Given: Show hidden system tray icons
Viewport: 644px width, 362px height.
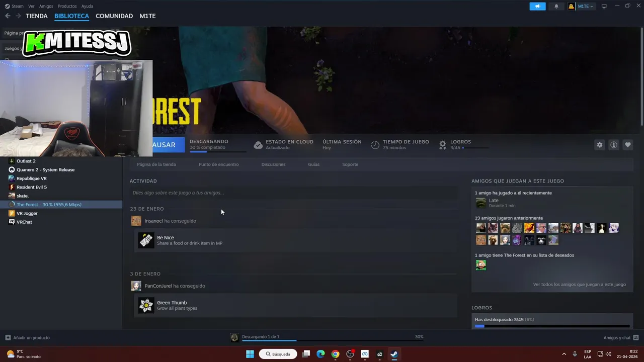Looking at the screenshot, I should pos(564,354).
